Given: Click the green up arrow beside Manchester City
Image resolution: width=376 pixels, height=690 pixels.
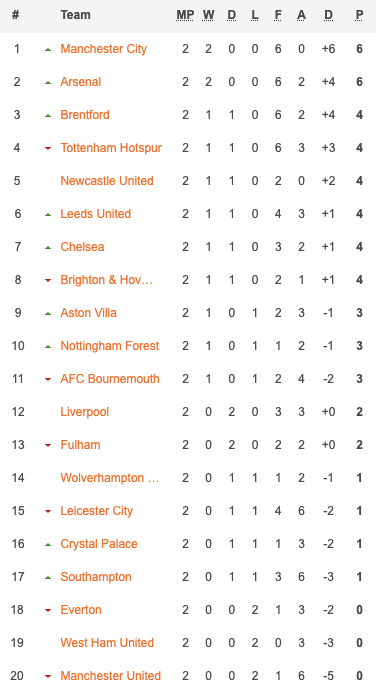Looking at the screenshot, I should (48, 50).
